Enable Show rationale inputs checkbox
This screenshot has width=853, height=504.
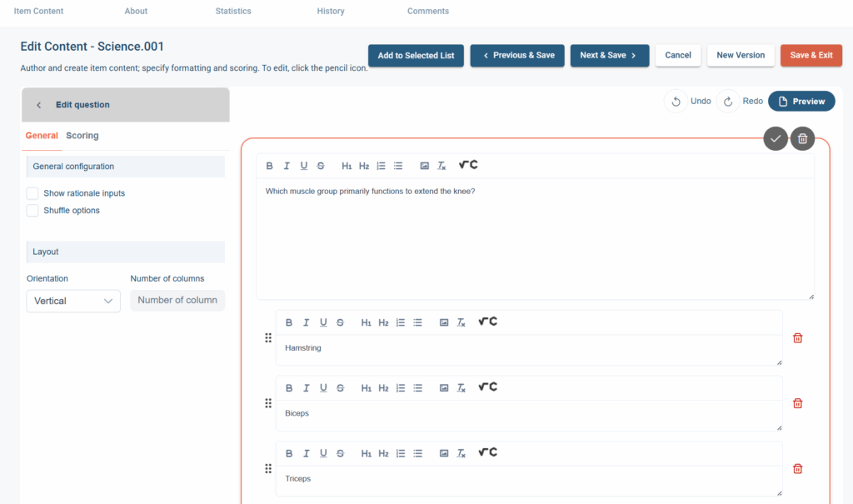[x=32, y=193]
